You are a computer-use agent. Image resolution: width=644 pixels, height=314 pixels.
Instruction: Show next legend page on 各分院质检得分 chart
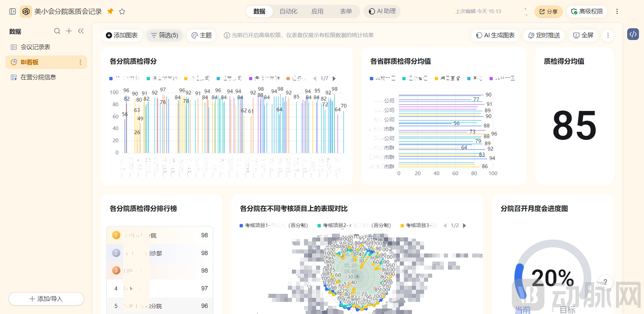tap(334, 78)
